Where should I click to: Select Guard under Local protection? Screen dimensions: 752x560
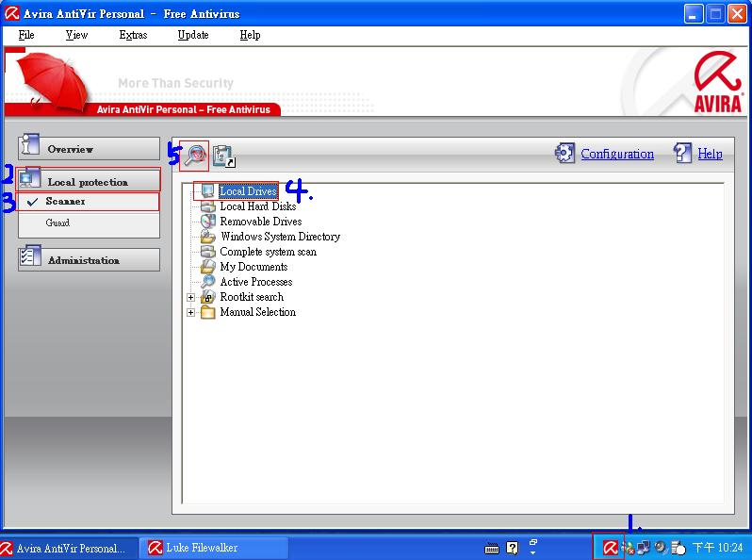57,223
